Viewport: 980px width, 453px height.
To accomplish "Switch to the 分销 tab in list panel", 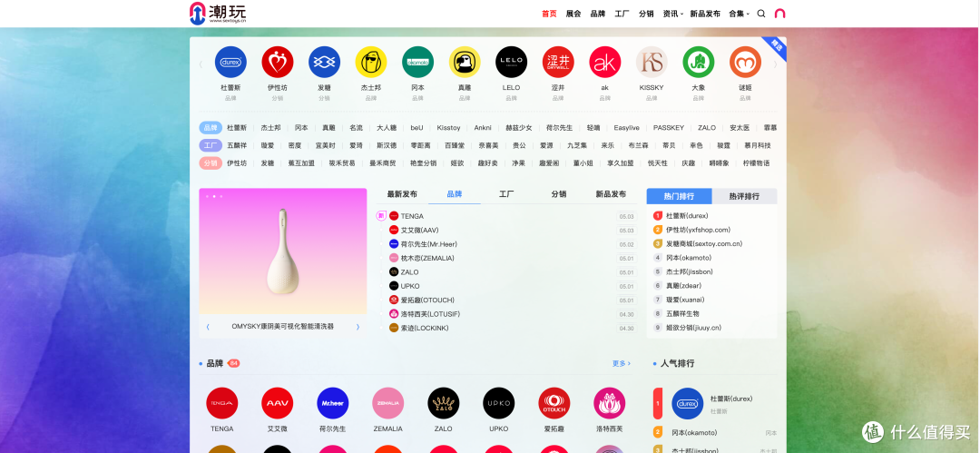I will tap(559, 194).
